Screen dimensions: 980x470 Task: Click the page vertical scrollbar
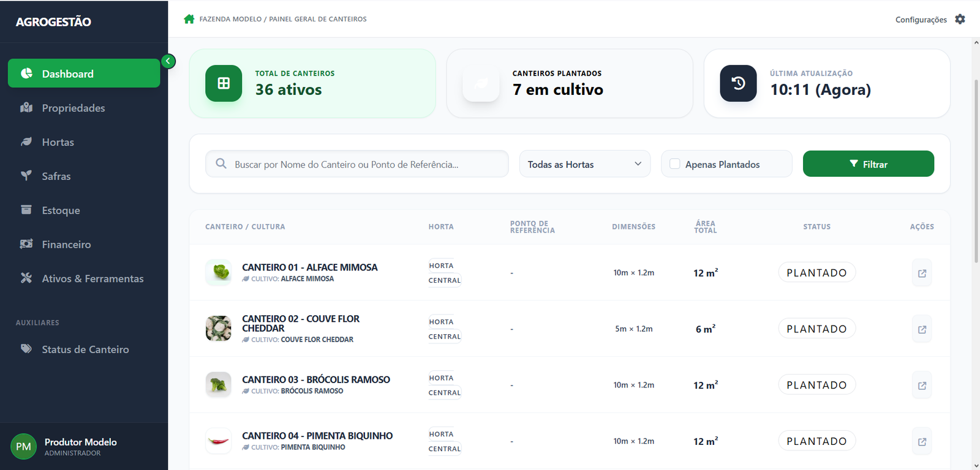point(976,171)
